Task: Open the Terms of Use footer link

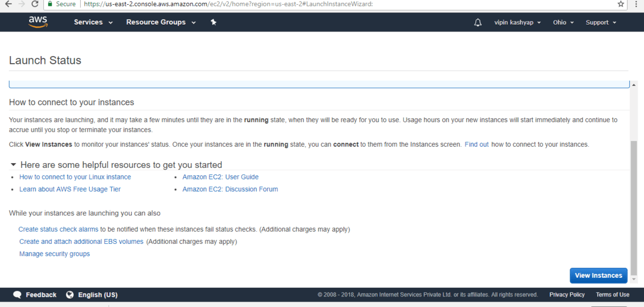Action: pyautogui.click(x=612, y=295)
